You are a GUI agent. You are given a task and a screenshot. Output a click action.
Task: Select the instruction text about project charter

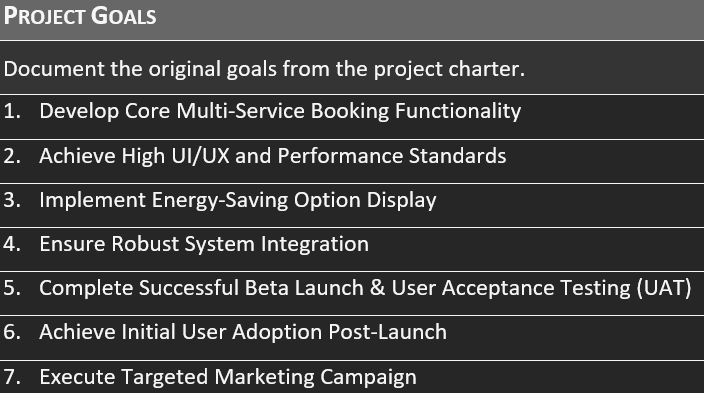click(264, 69)
